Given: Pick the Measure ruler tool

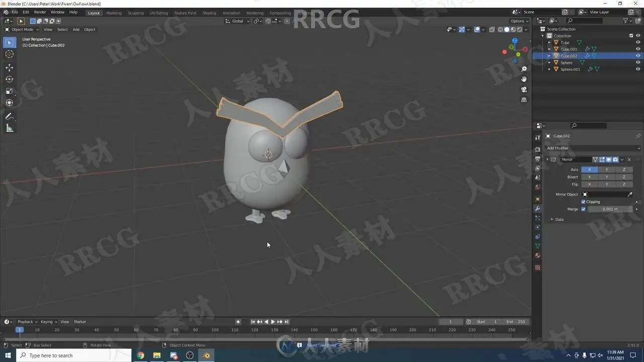Looking at the screenshot, I should click(9, 128).
